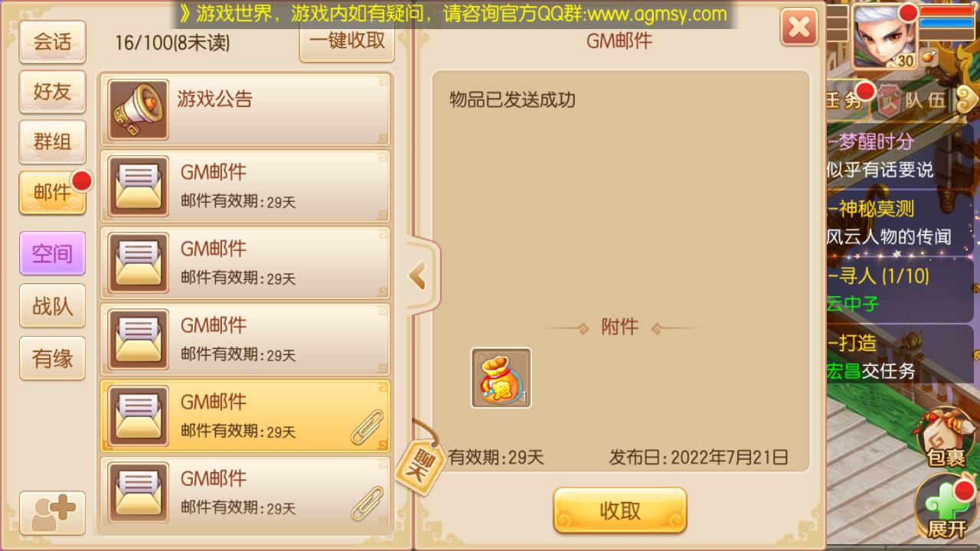Screen dimensions: 980x551
Task: Expand the 展开 menu button
Action: (x=946, y=507)
